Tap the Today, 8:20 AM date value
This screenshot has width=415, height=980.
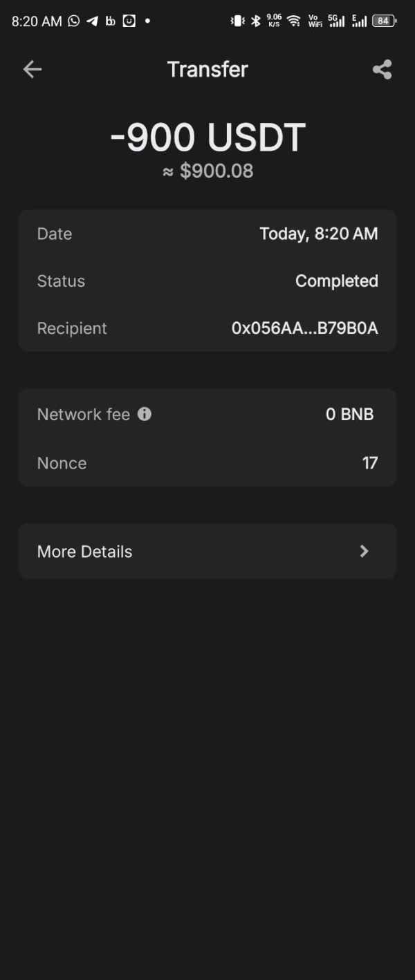click(x=318, y=234)
